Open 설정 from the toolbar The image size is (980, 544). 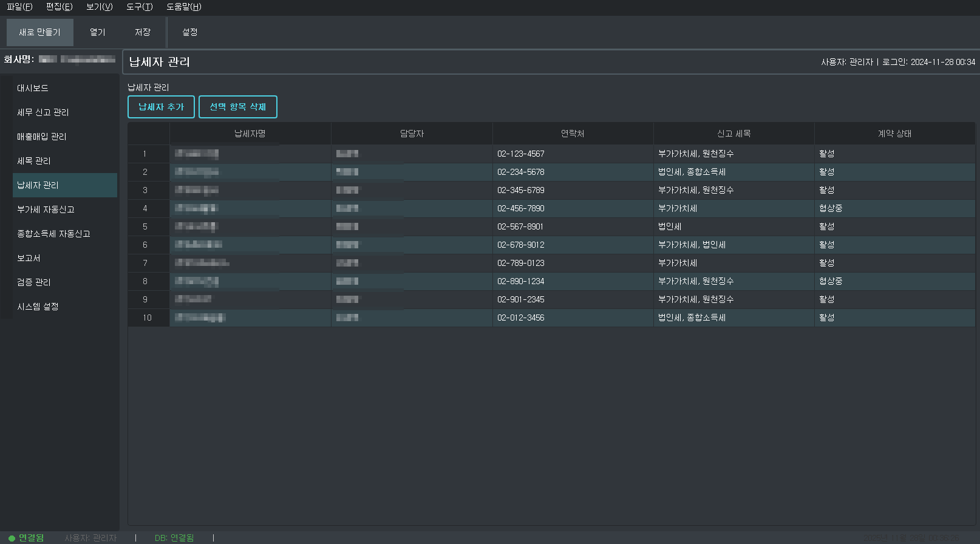pyautogui.click(x=189, y=32)
